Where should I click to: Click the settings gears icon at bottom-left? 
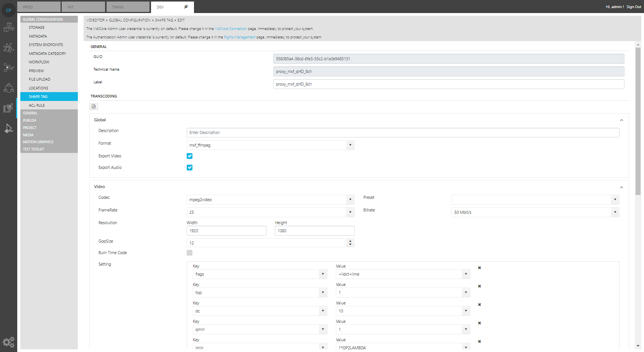[8, 342]
